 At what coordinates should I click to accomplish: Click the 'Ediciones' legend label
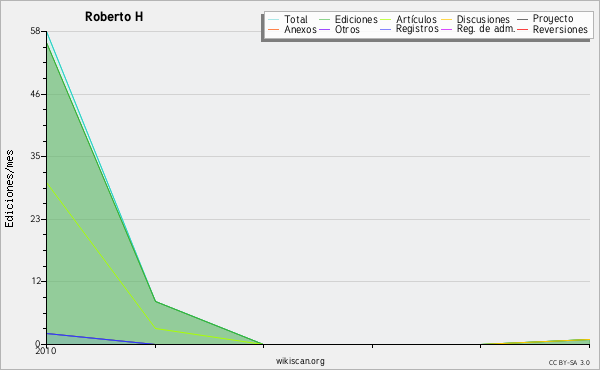point(356,19)
